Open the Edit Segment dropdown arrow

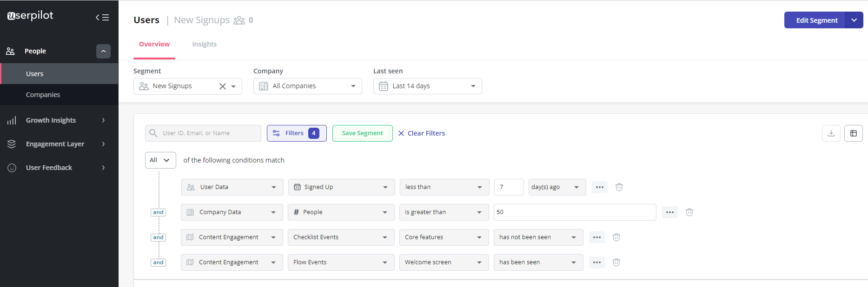(854, 20)
